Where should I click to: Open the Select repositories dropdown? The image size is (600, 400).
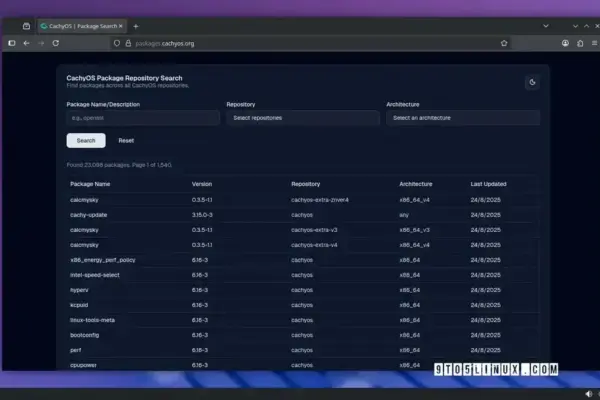[303, 118]
